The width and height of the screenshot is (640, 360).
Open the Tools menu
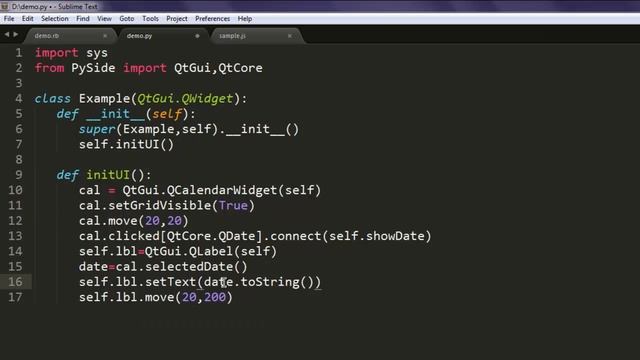pyautogui.click(x=150, y=19)
